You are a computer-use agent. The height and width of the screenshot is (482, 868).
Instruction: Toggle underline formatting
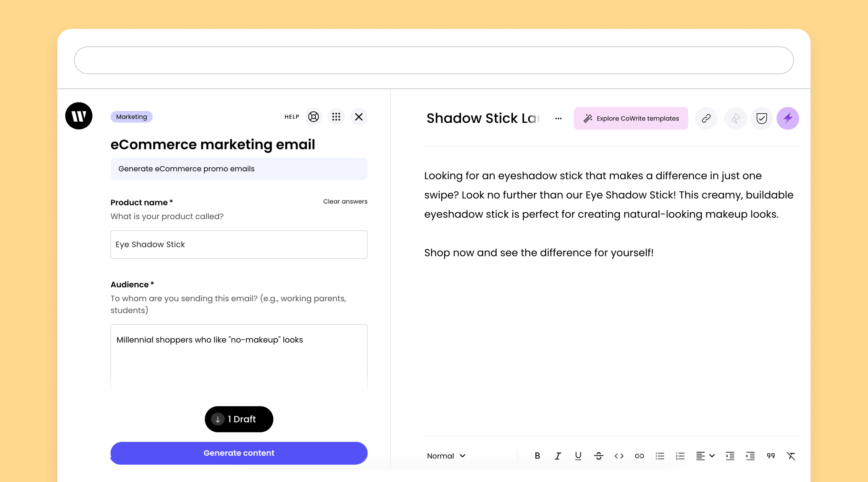pos(578,456)
